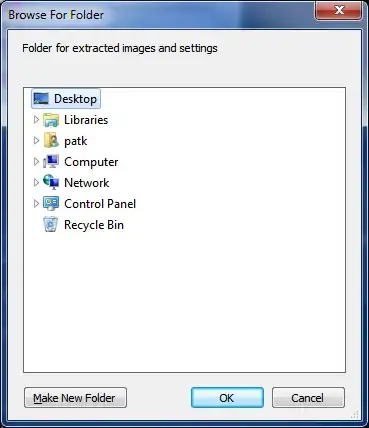Select the Network text label
369x428 pixels.
(x=87, y=183)
